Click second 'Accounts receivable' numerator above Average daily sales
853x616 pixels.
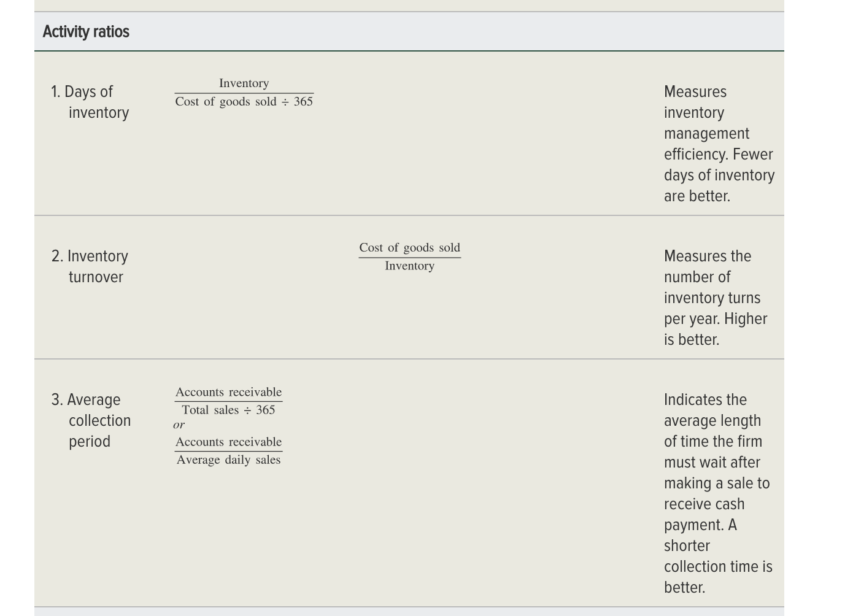coord(228,442)
